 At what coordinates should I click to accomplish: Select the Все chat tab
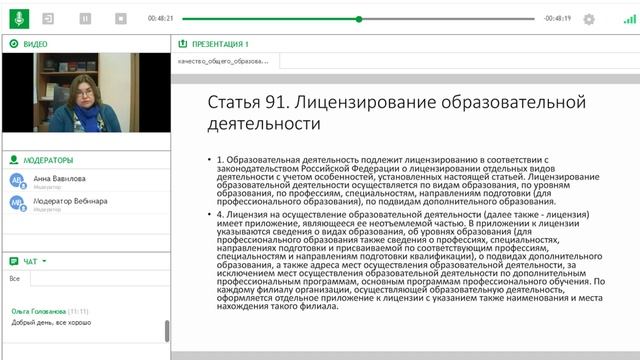[15, 278]
